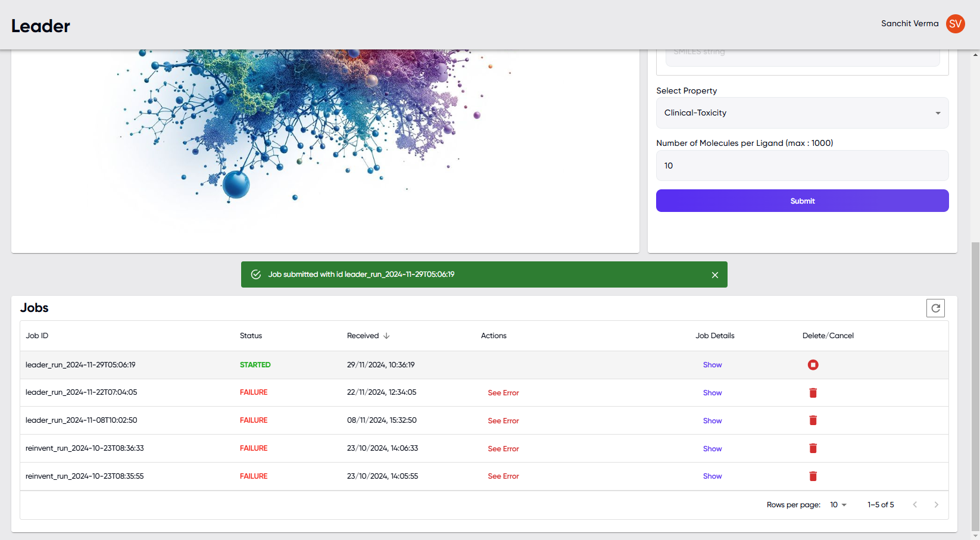Click the success checkmark icon in the banner

[x=256, y=274]
